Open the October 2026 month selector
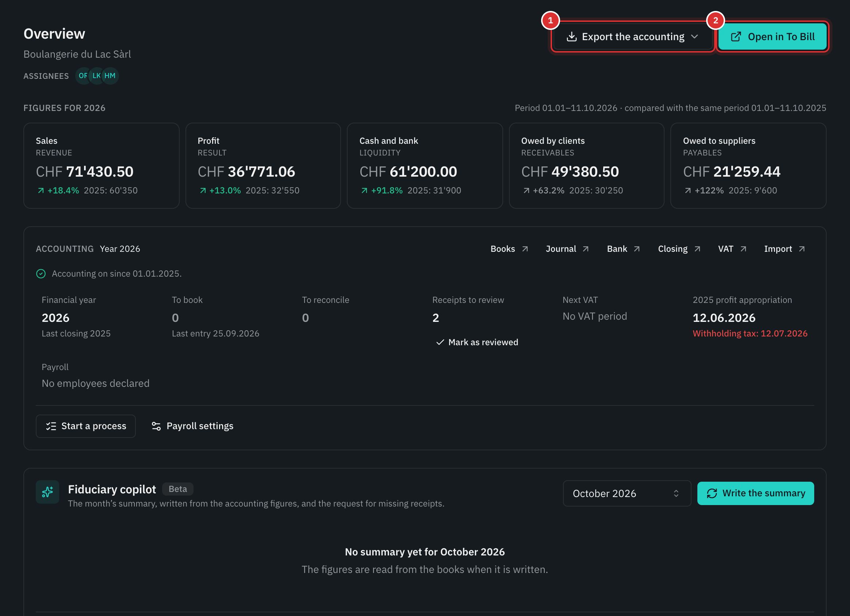The image size is (850, 616). click(627, 493)
